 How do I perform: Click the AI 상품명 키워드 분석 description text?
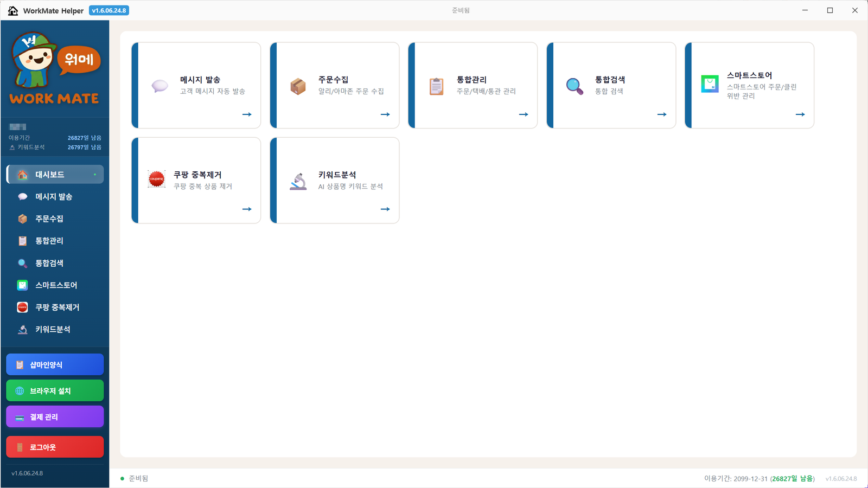pyautogui.click(x=350, y=186)
